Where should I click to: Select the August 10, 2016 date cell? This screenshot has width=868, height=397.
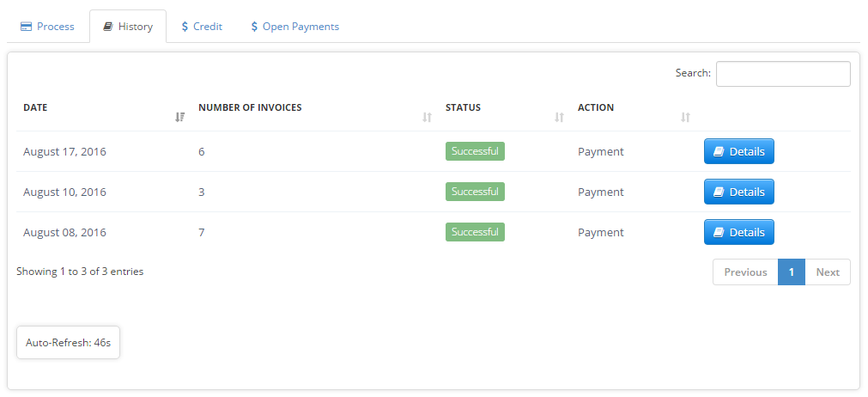tap(64, 192)
